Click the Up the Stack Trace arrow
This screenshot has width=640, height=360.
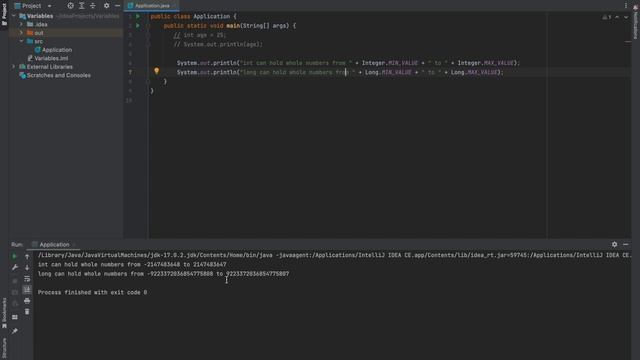[x=27, y=256]
